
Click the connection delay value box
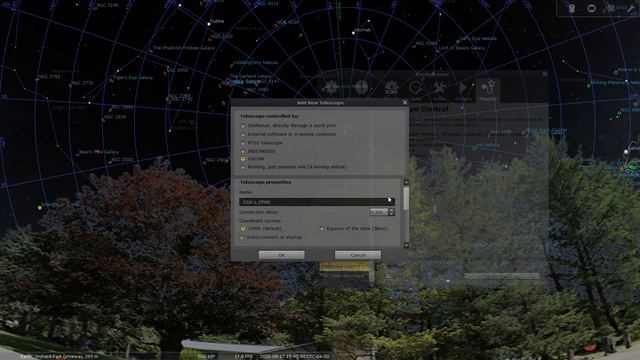[379, 212]
